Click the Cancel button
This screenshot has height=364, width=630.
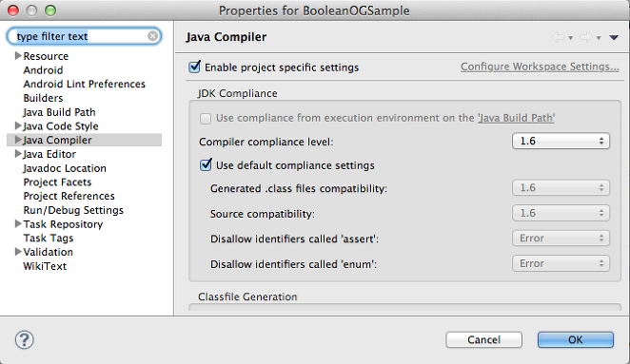(x=483, y=340)
